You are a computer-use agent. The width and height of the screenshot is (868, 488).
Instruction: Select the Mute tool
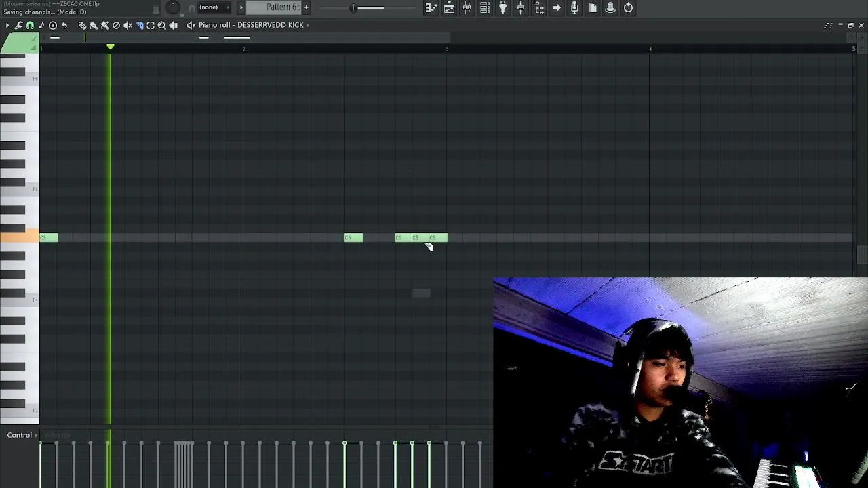127,25
